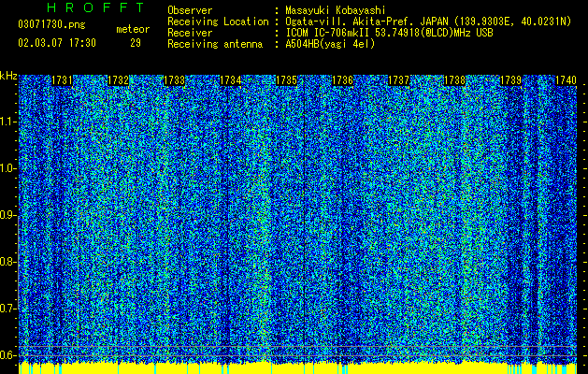The image size is (588, 374).
Task: Select the Ogata-vill. Akita-Pref. JAPAN location text
Action: (428, 22)
